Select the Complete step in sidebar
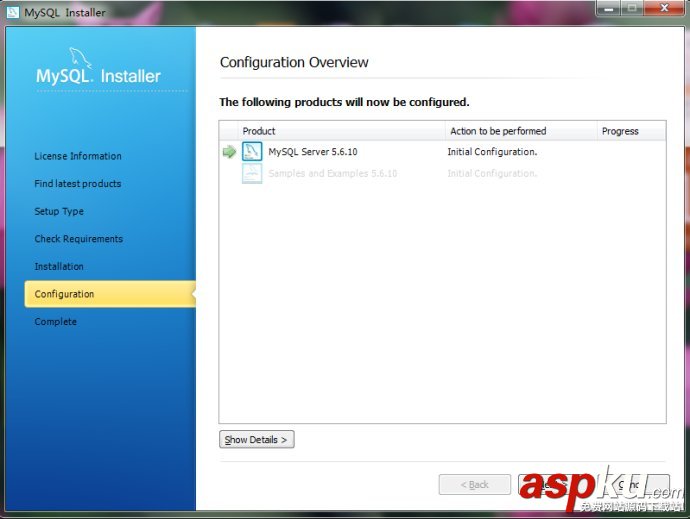 55,321
